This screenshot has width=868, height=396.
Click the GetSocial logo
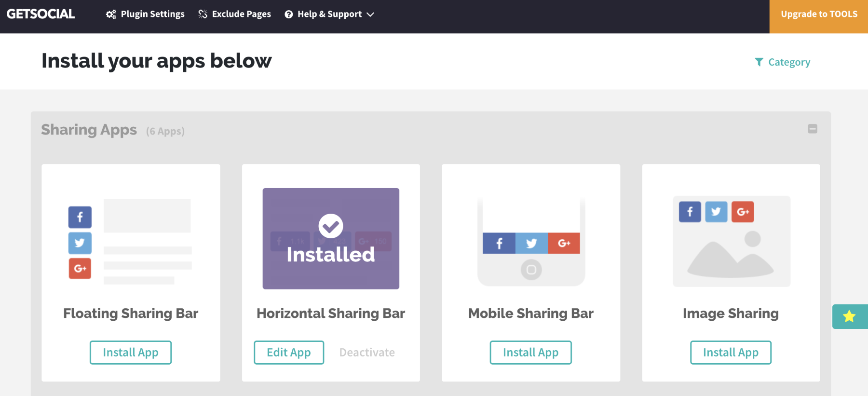tap(41, 14)
